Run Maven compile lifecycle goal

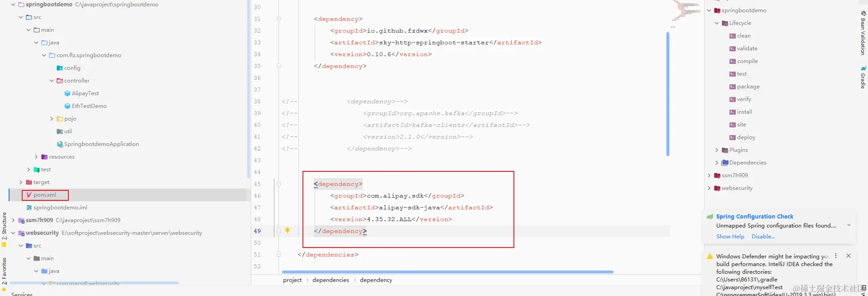point(747,61)
